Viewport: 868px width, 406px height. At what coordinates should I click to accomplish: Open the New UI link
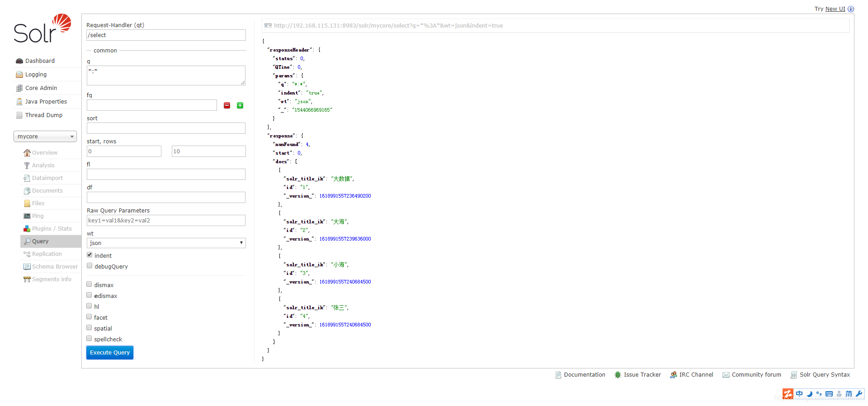pyautogui.click(x=835, y=9)
